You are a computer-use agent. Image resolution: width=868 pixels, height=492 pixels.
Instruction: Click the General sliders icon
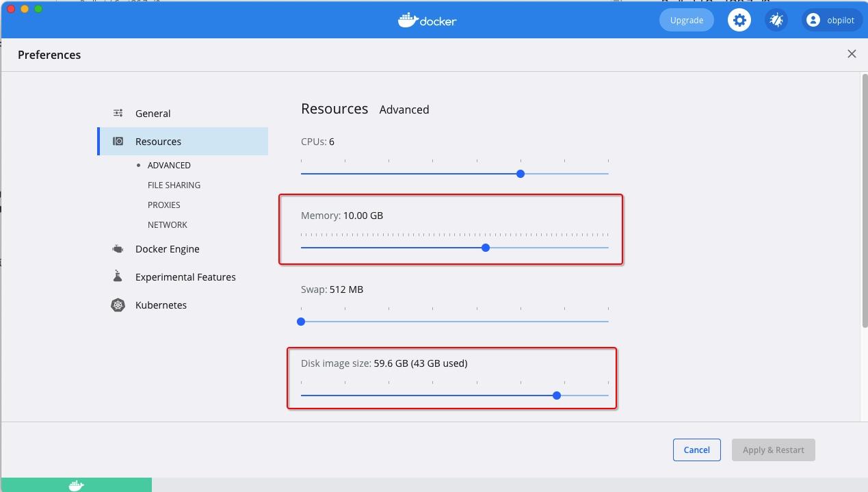(x=118, y=114)
